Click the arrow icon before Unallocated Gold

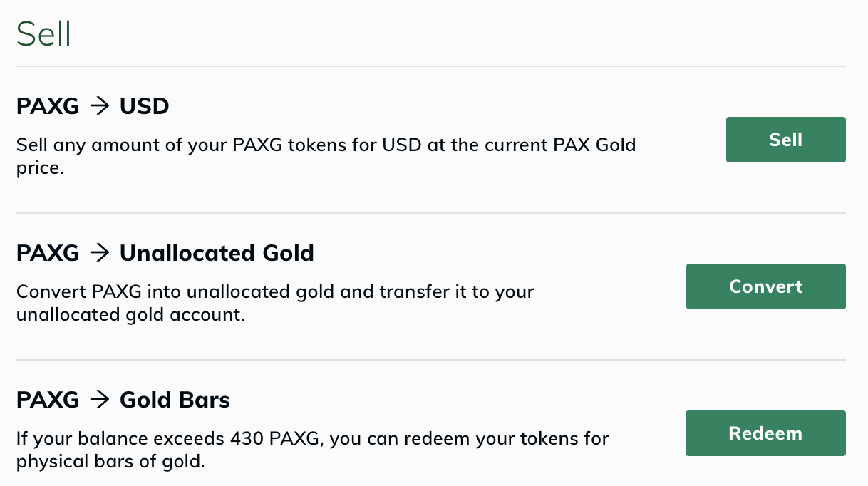pyautogui.click(x=100, y=253)
